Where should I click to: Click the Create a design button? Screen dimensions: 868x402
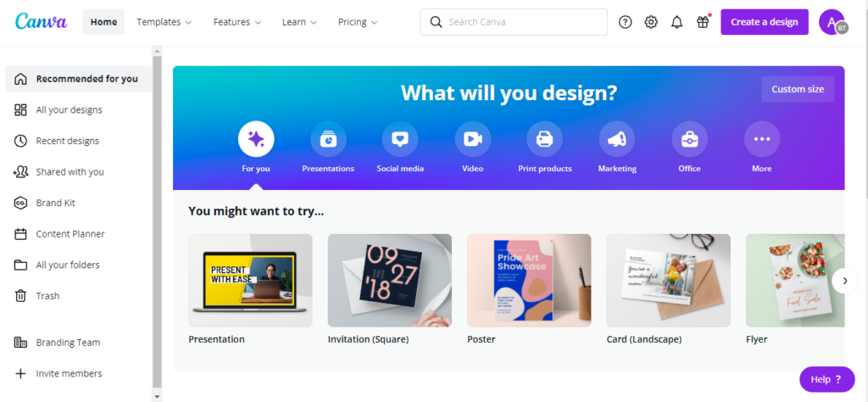coord(765,22)
